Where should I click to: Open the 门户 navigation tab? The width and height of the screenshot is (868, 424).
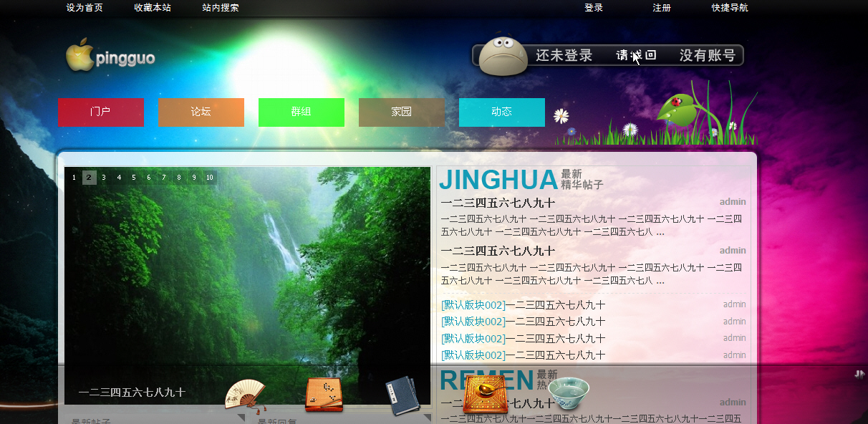coord(101,112)
